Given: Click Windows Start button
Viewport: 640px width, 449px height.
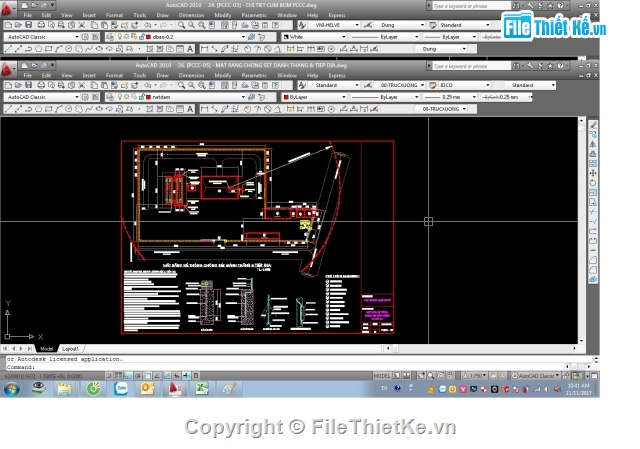Looking at the screenshot, I should tap(12, 389).
